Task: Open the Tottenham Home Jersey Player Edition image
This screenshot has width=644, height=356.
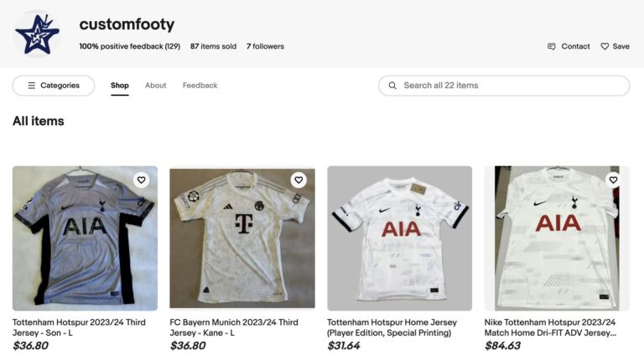Action: (399, 239)
